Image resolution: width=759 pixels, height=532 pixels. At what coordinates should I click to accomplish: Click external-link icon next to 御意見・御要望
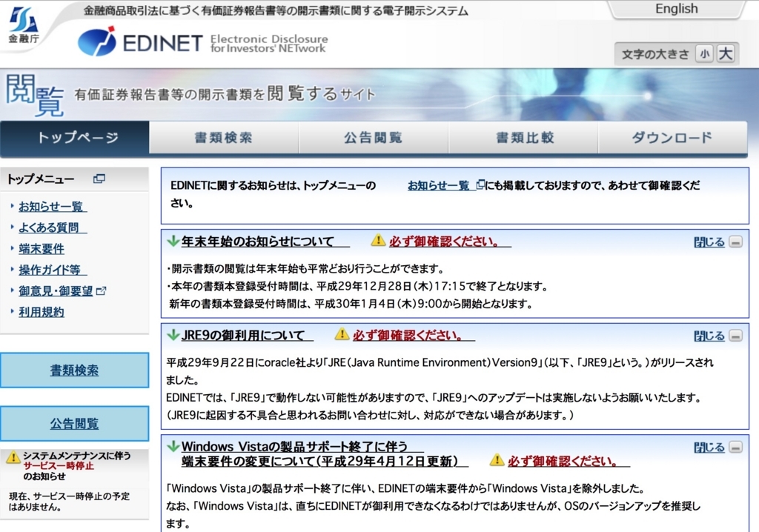click(x=101, y=291)
